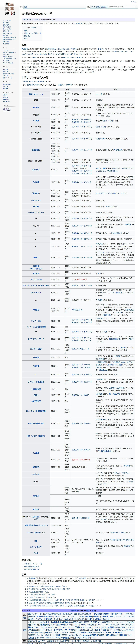This screenshot has width=138, height=644.
Task: Open 銀座ジュエリーマキ table link
Action: (x=36, y=94)
